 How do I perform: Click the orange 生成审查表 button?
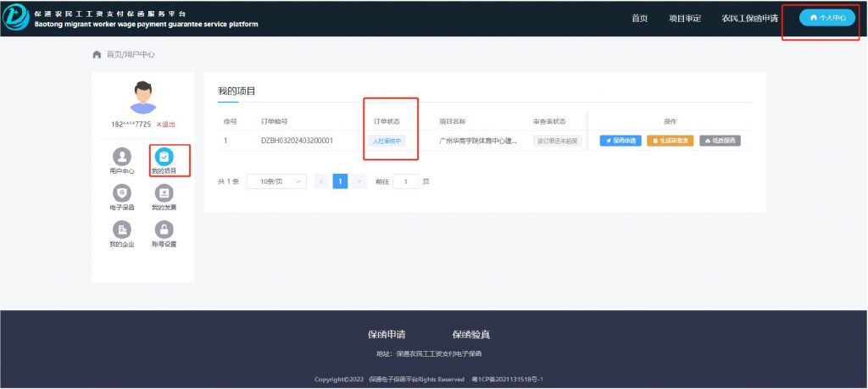pos(669,141)
